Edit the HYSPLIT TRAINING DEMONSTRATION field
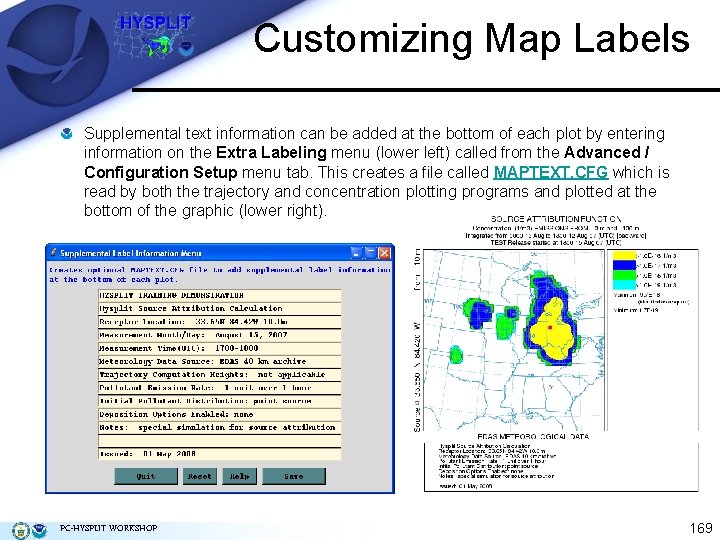The image size is (720, 540). coord(219,295)
